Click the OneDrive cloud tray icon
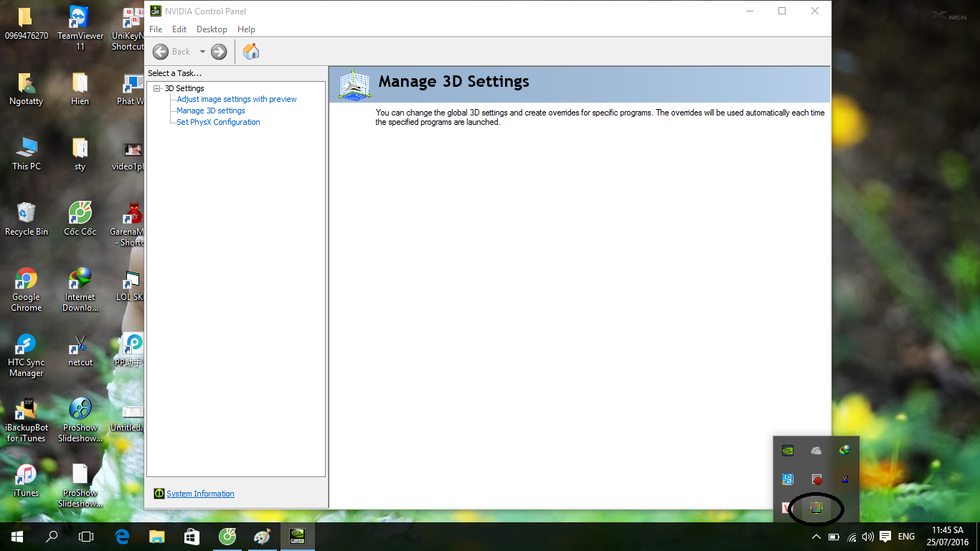 816,451
